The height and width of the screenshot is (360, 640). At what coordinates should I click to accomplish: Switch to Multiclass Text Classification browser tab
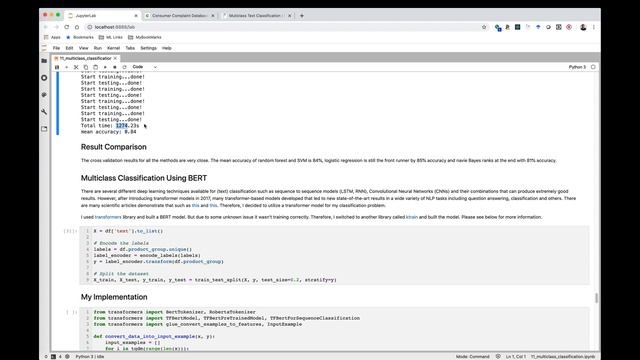point(256,16)
